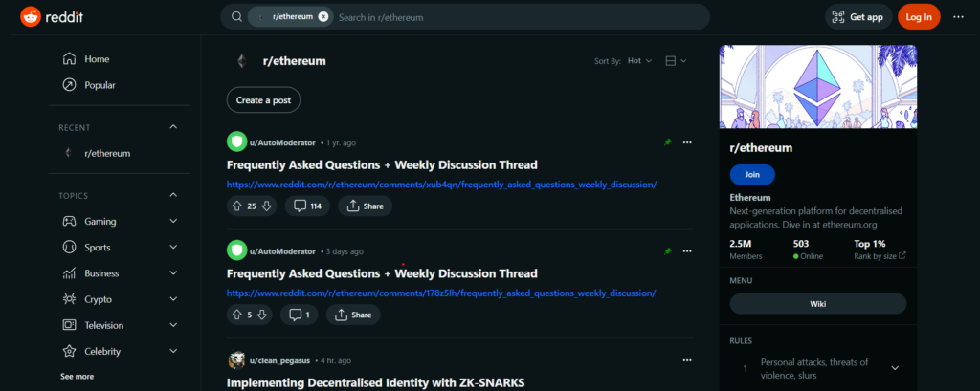Open the 114 comments button
This screenshot has width=980, height=391.
tap(307, 206)
